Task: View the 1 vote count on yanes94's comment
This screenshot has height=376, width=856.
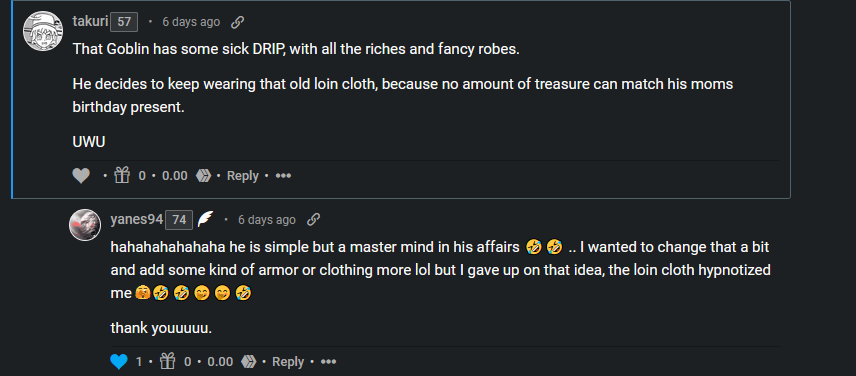Action: 139,361
